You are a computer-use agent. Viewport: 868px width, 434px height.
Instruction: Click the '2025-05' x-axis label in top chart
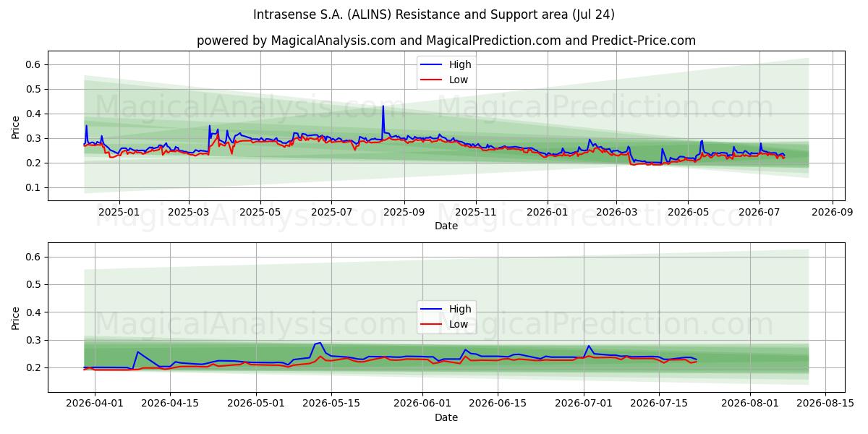pyautogui.click(x=260, y=212)
